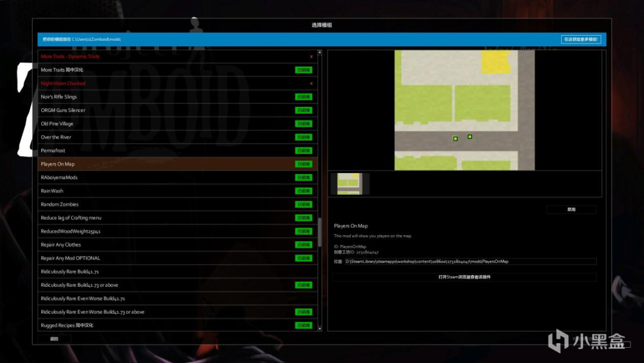This screenshot has width=644, height=363.
Task: Click red X on Night Vision Chucked
Action: (x=311, y=84)
